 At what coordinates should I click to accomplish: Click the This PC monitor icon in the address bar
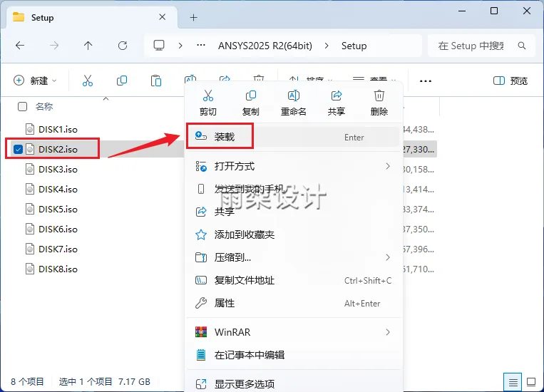(x=159, y=46)
